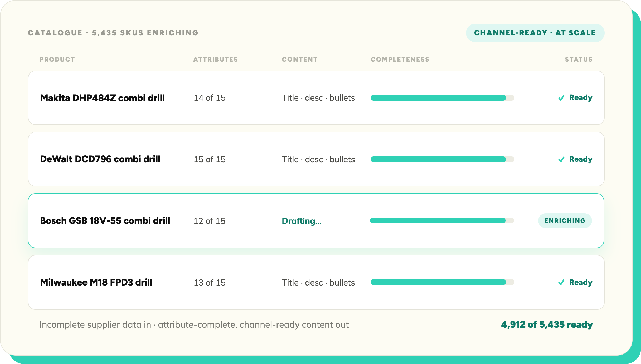Click the ATTRIBUTES column header
Image resolution: width=641 pixels, height=364 pixels.
coord(216,60)
